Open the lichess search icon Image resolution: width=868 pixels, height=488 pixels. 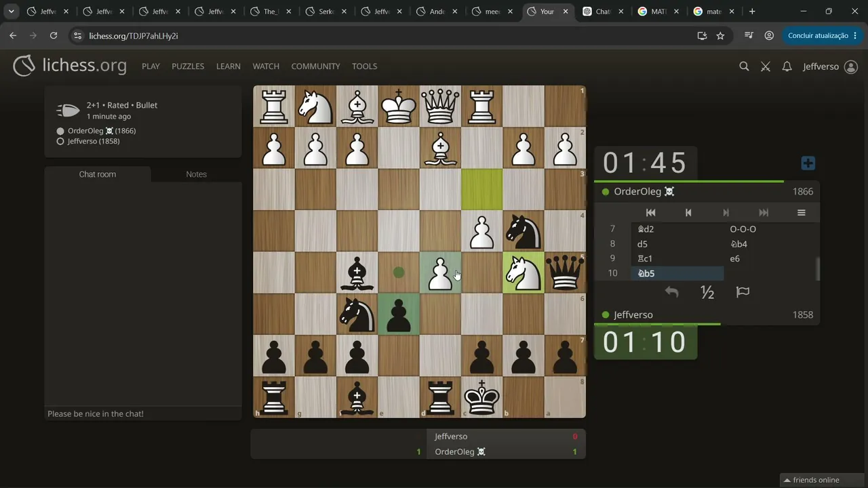click(x=744, y=66)
